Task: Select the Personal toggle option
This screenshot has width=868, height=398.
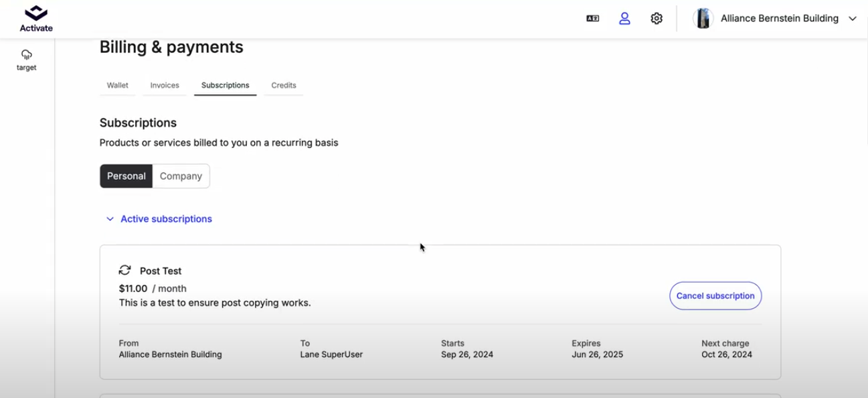Action: click(x=126, y=176)
